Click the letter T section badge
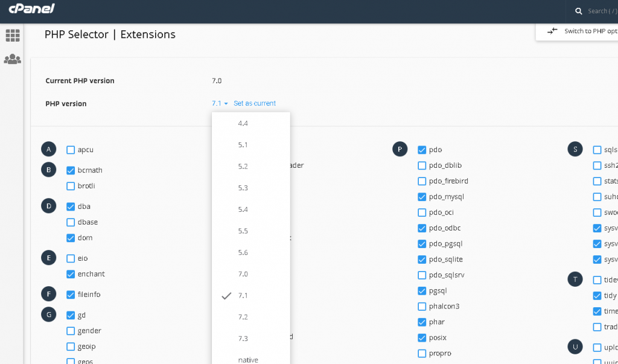The image size is (618, 364). point(575,279)
